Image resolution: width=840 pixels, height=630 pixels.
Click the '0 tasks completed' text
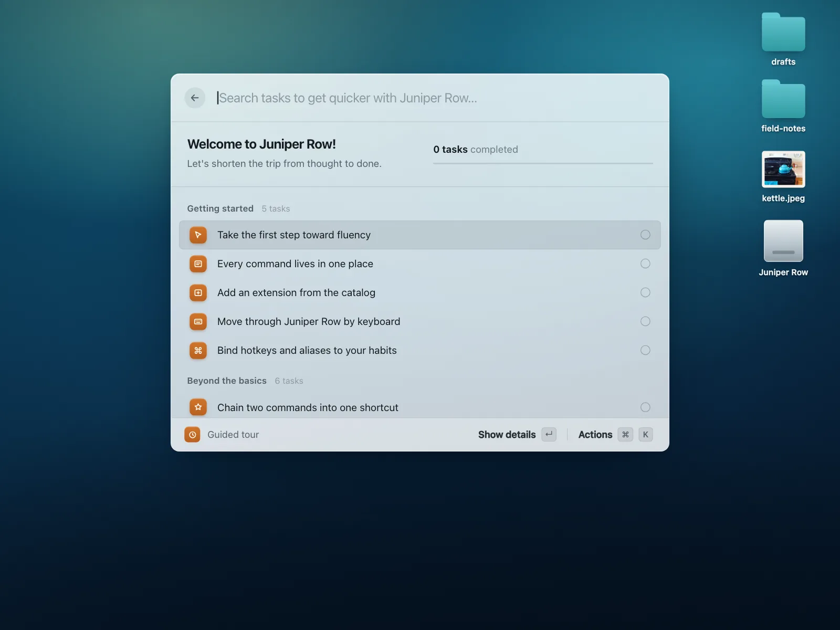coord(476,150)
